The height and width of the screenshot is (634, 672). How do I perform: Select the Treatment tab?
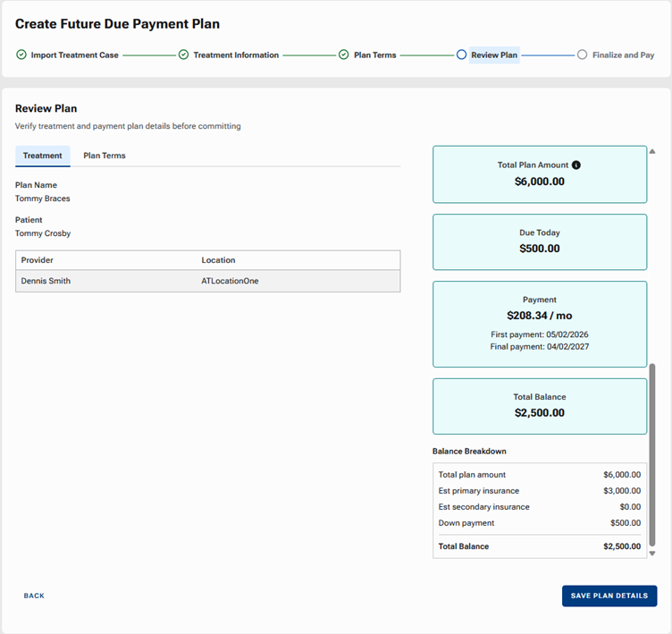(43, 156)
